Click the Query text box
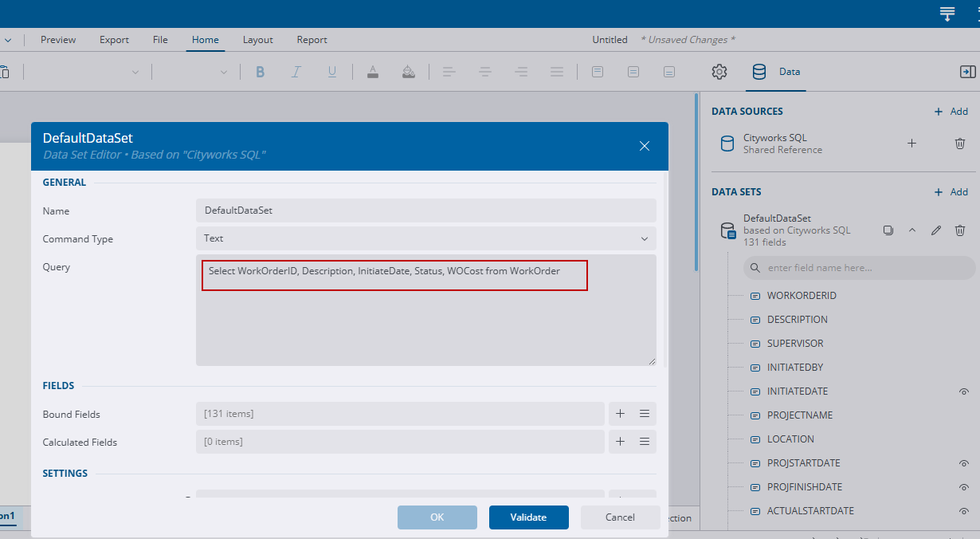980x539 pixels. click(425, 310)
